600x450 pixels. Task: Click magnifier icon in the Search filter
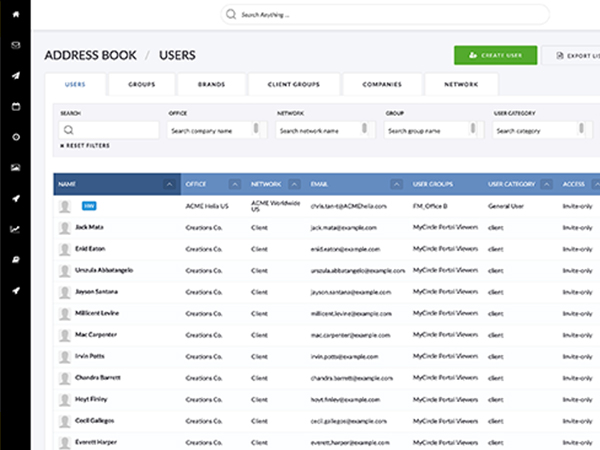[68, 130]
